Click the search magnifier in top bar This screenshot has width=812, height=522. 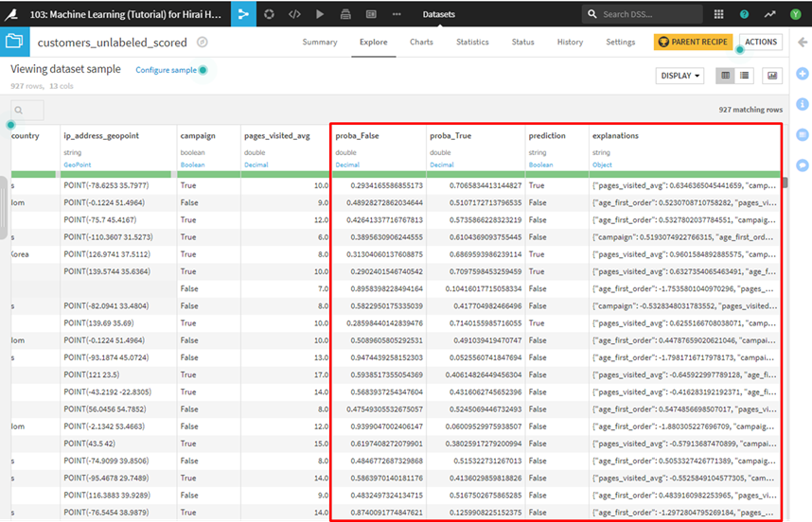coord(591,14)
